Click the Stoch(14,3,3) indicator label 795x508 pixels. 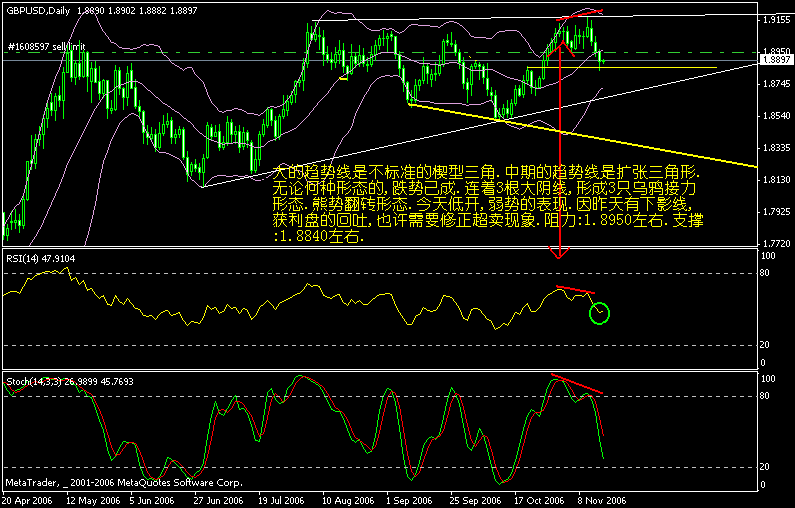coord(70,381)
